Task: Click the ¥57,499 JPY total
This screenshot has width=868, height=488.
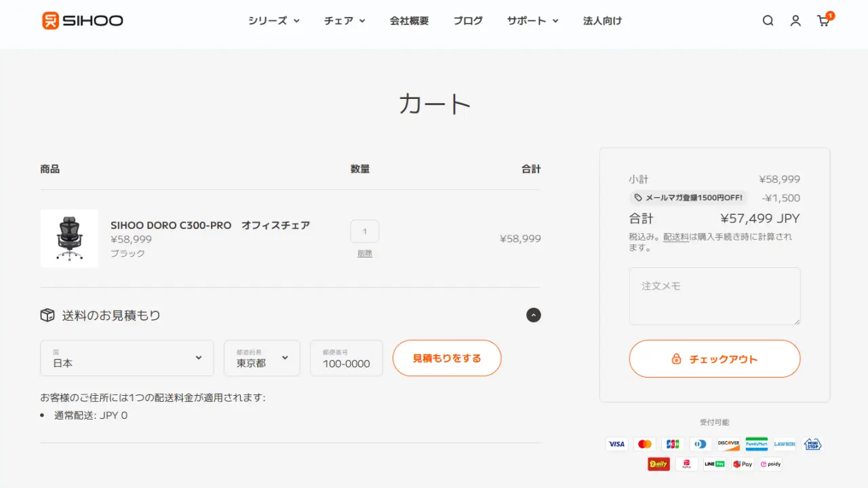Action: [760, 218]
